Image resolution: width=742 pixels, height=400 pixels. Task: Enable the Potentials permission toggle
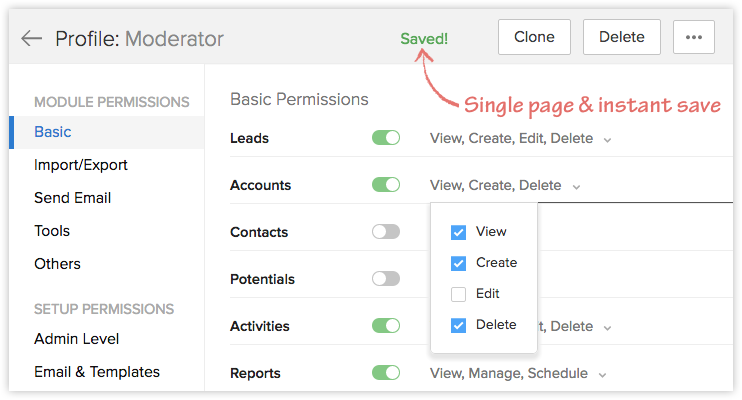385,279
